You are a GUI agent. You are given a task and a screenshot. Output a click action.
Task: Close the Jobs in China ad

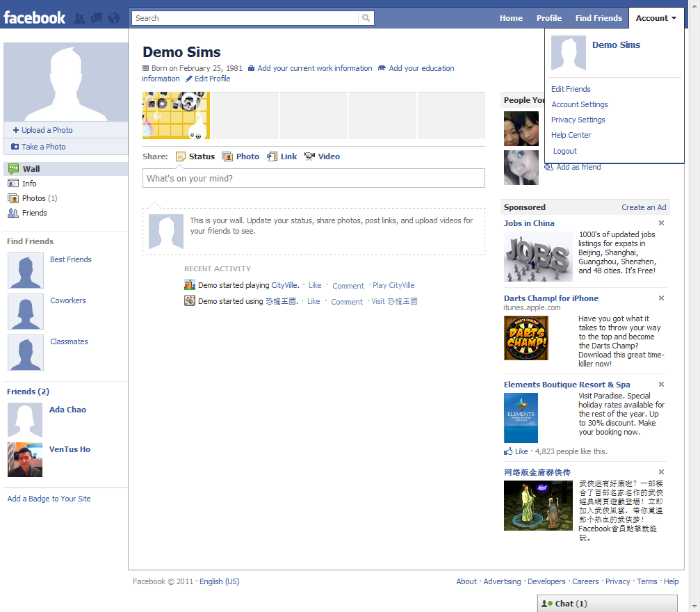pos(661,223)
